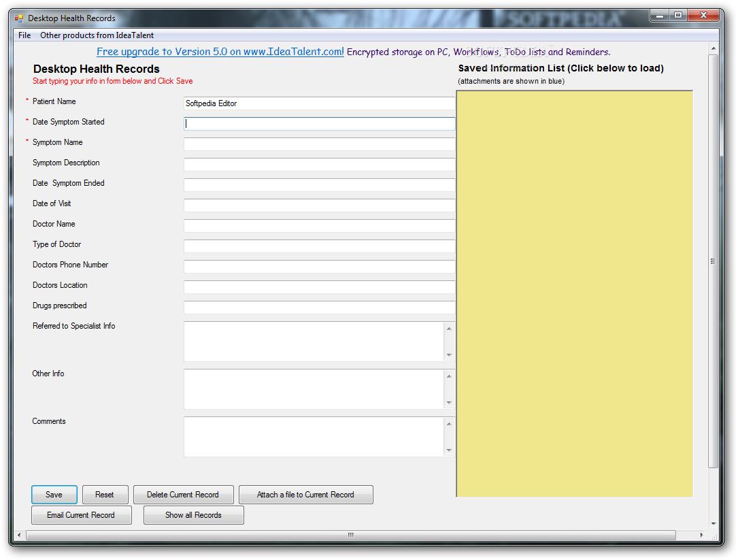This screenshot has width=738, height=560.
Task: Click inside the Other Info text area
Action: click(314, 389)
